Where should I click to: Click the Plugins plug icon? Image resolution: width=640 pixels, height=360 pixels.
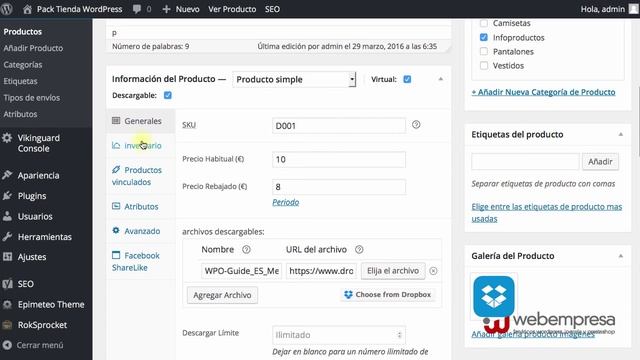click(7, 196)
